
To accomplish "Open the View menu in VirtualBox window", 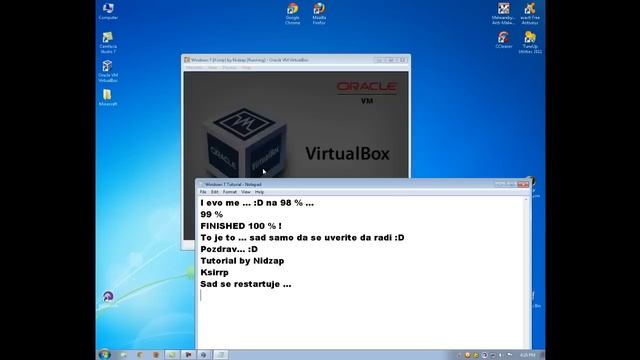I will pyautogui.click(x=213, y=68).
